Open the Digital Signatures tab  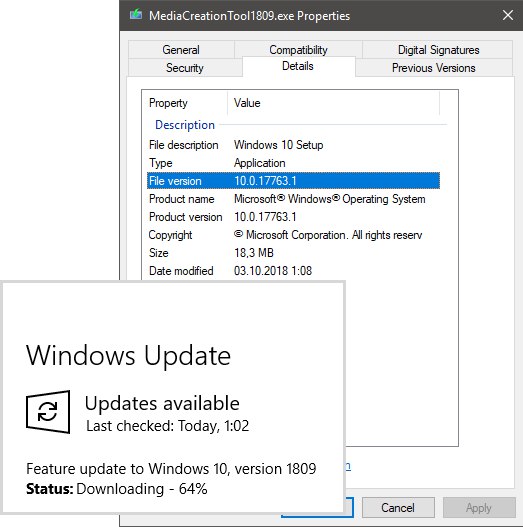point(438,50)
